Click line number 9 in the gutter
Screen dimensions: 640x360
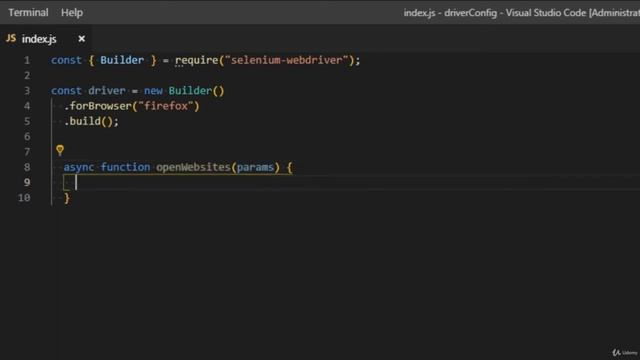pyautogui.click(x=27, y=182)
